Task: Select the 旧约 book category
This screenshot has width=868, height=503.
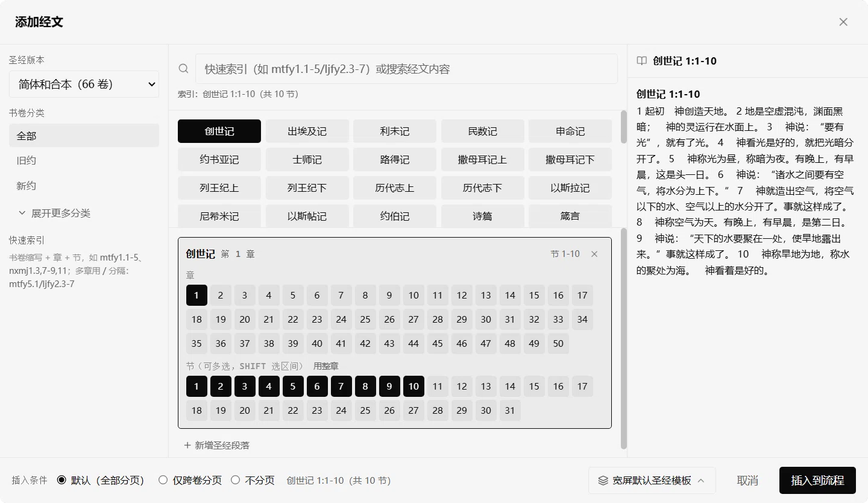Action: click(x=84, y=160)
